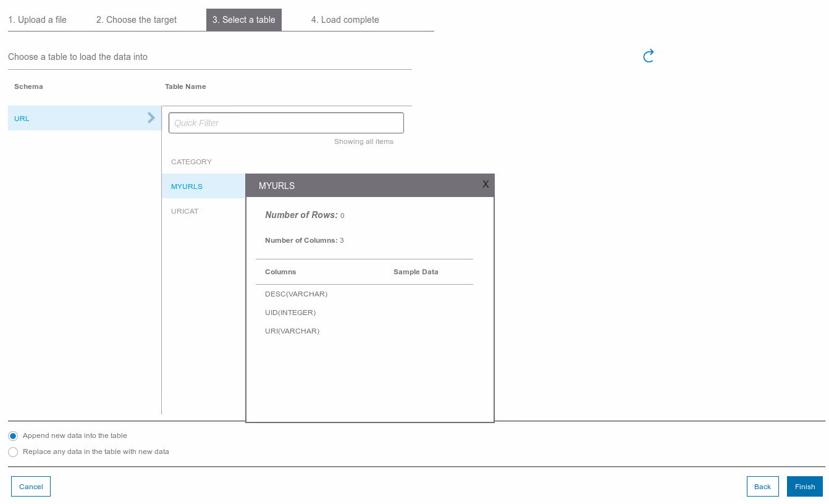Click the URI(VARCHAR) column entry
The width and height of the screenshot is (829, 504).
292,331
